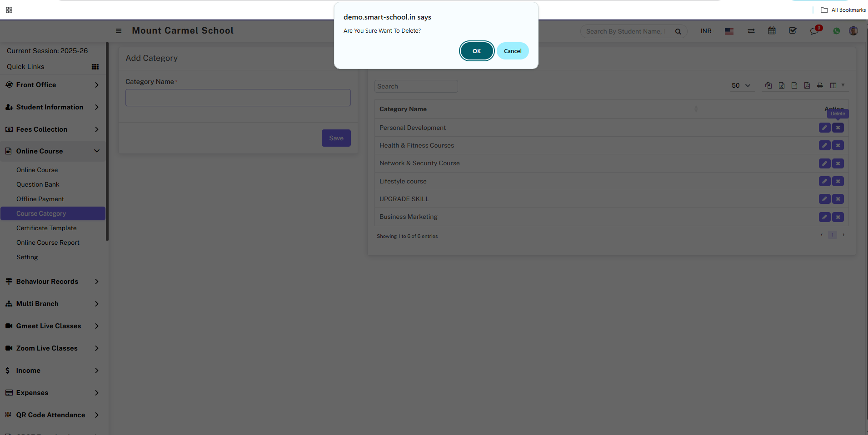This screenshot has height=435, width=868.
Task: Open the 50 entries per page dropdown
Action: (741, 85)
